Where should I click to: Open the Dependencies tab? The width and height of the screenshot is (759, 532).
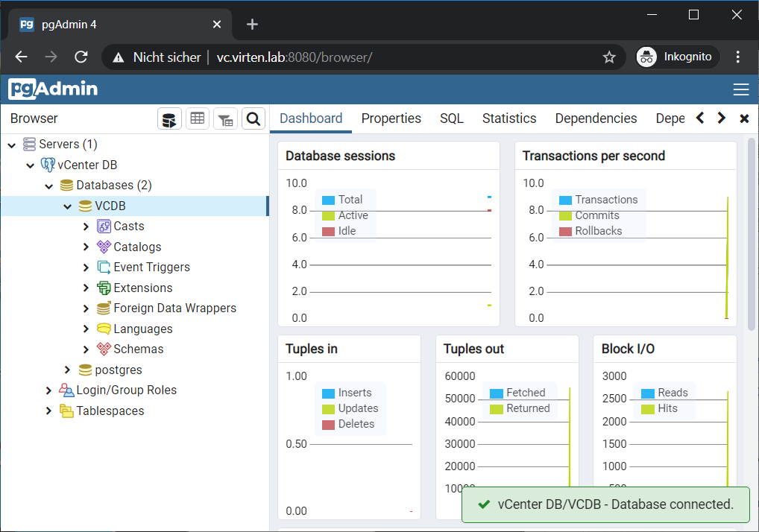[x=596, y=118]
